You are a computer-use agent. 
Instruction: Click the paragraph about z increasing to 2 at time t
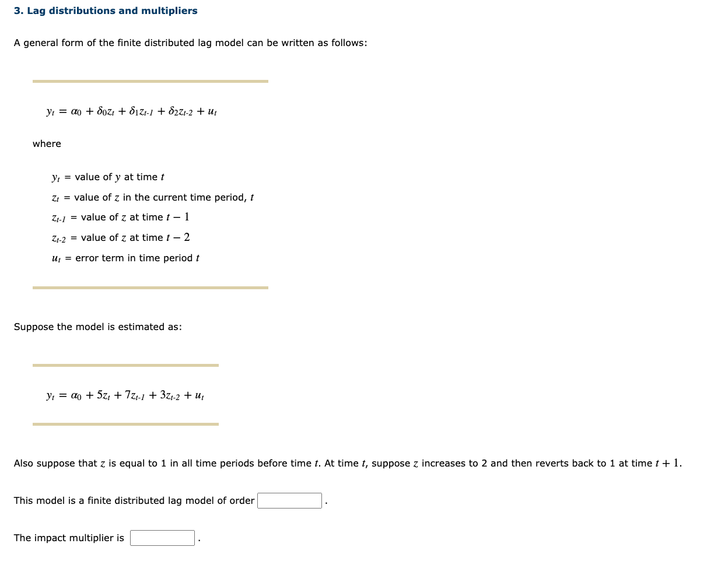click(348, 463)
